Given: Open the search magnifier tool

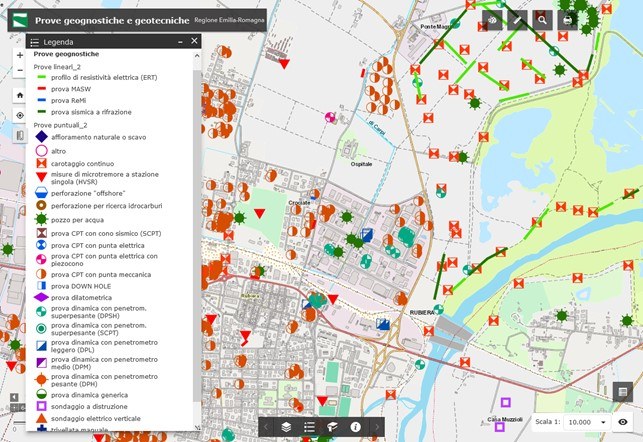Looking at the screenshot, I should tap(542, 19).
